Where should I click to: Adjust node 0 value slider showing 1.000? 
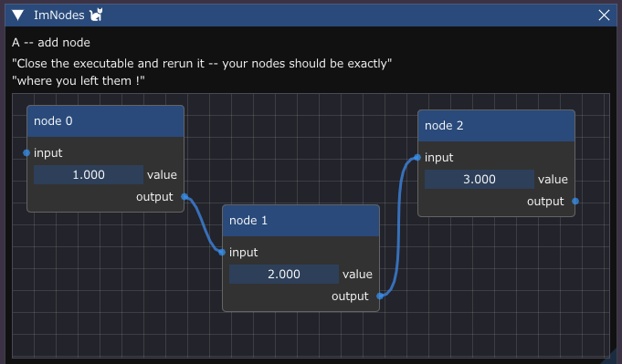pos(89,174)
